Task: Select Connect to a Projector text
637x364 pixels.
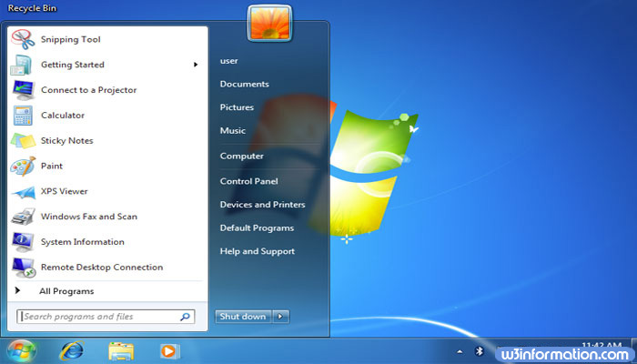Action: [88, 90]
